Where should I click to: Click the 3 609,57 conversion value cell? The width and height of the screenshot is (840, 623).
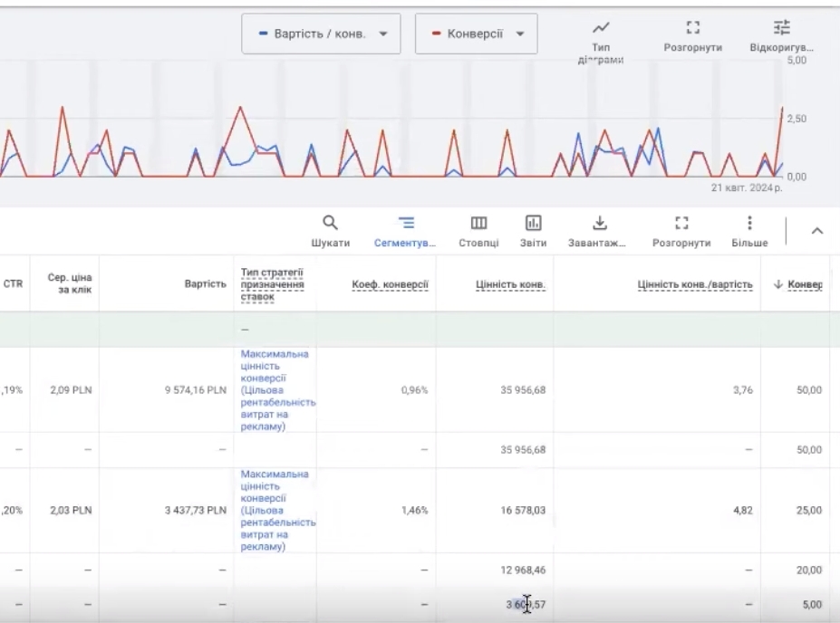click(x=526, y=604)
